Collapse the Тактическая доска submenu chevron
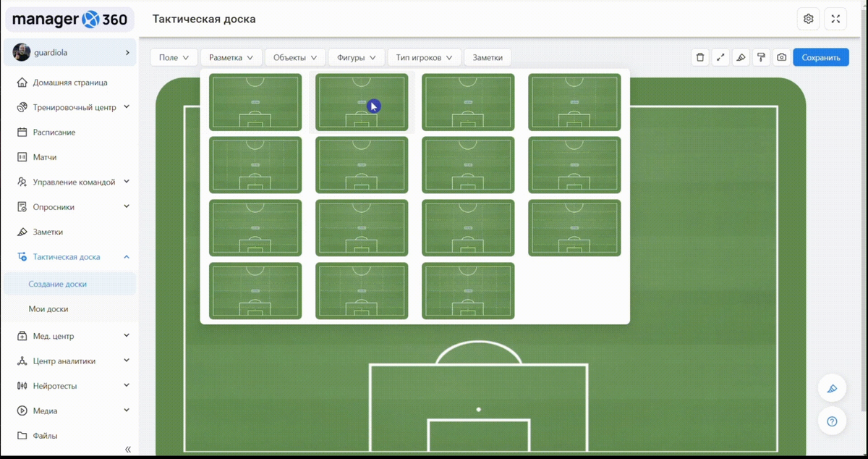The width and height of the screenshot is (868, 459). point(127,257)
